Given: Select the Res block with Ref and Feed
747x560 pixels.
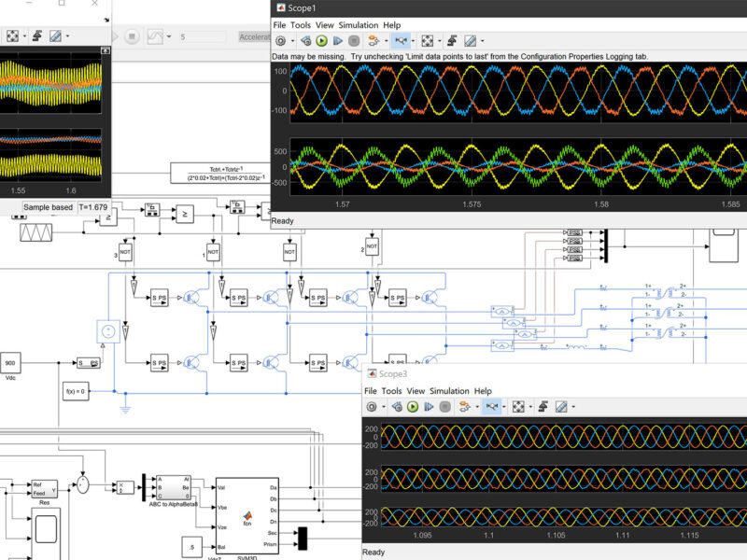Looking at the screenshot, I should 44,489.
